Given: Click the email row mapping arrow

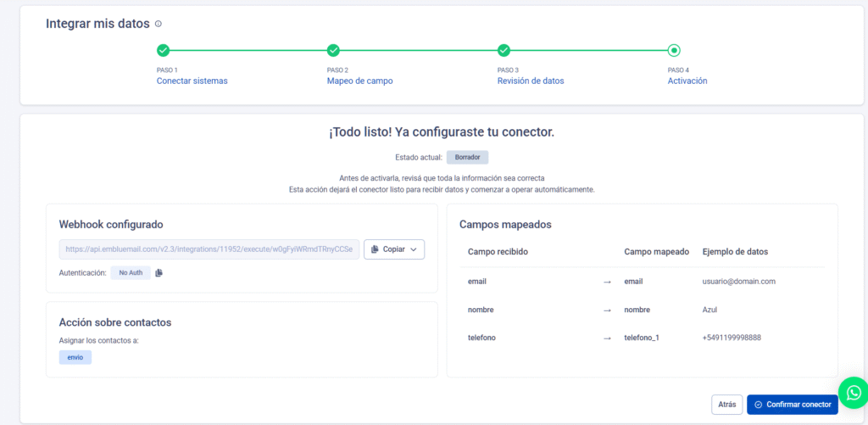Looking at the screenshot, I should click(607, 281).
